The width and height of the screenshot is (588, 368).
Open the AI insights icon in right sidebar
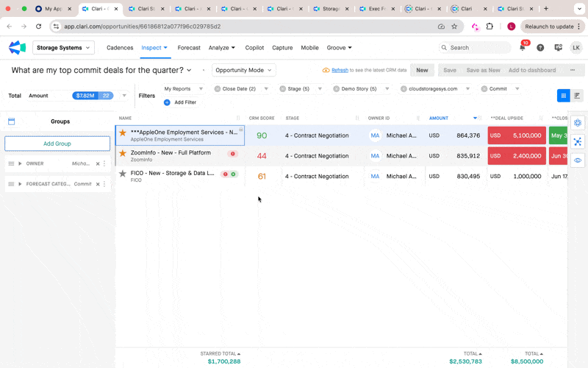(578, 122)
